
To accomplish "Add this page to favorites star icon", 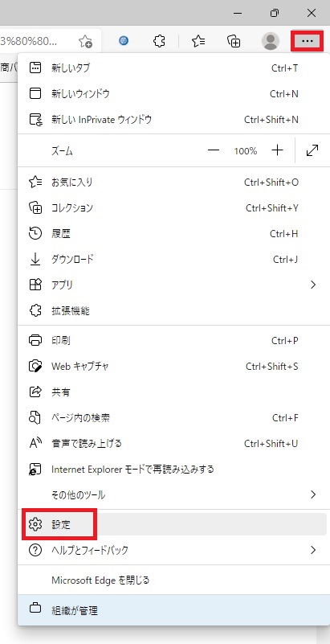I will coord(85,41).
